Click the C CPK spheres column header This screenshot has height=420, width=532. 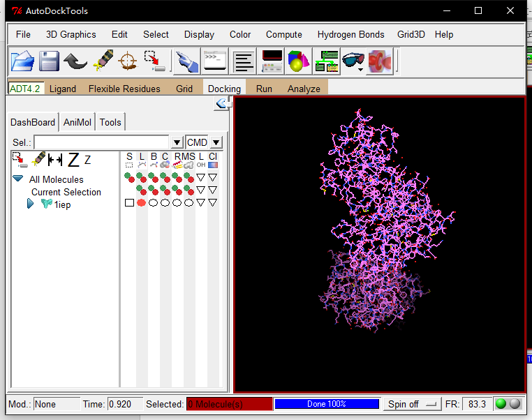tap(165, 160)
